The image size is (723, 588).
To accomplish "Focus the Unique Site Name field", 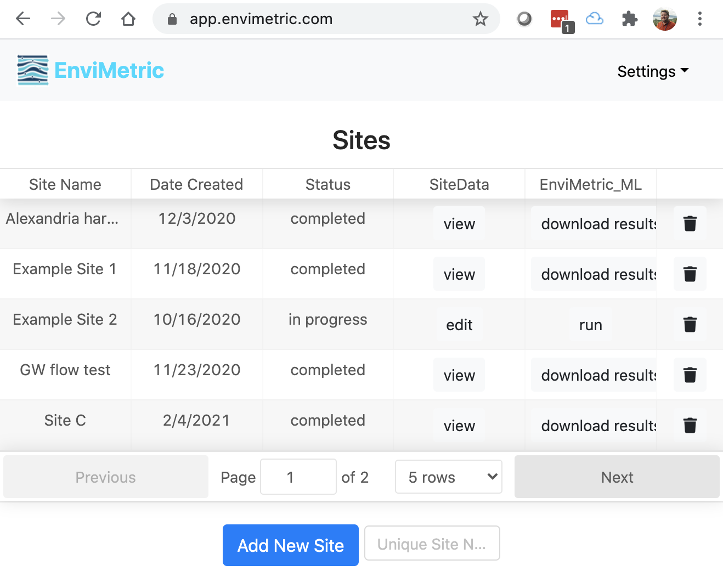I will (432, 543).
